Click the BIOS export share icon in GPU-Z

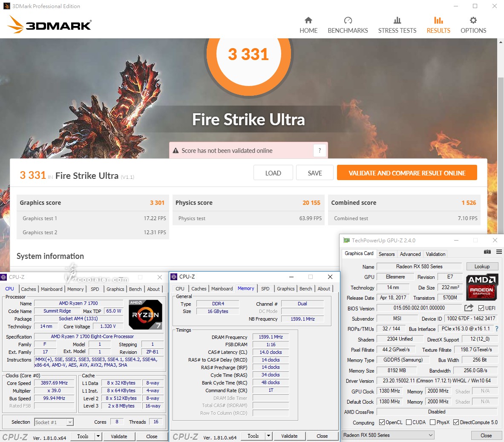point(469,308)
